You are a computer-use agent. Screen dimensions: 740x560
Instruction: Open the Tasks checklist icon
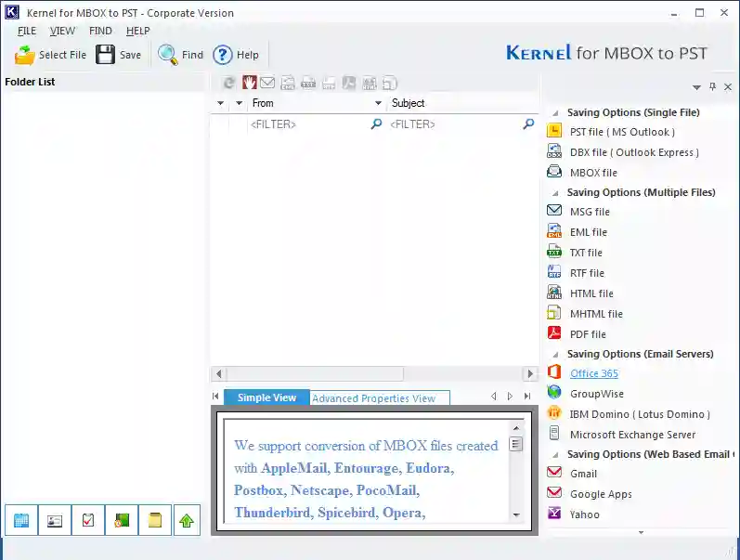[88, 520]
